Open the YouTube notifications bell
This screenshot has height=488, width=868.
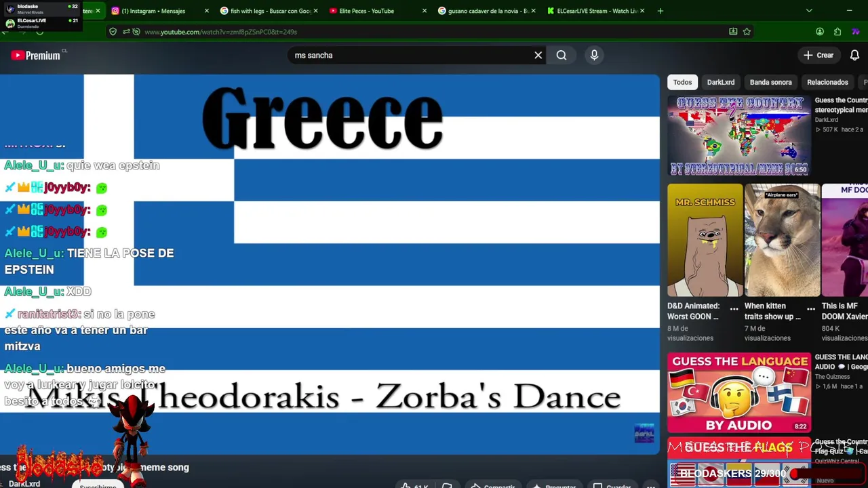click(x=854, y=55)
